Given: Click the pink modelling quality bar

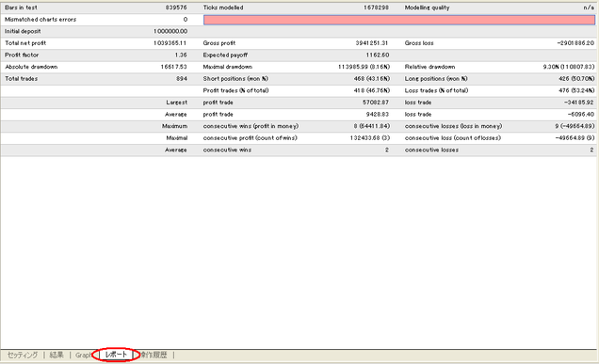Looking at the screenshot, I should (x=399, y=20).
